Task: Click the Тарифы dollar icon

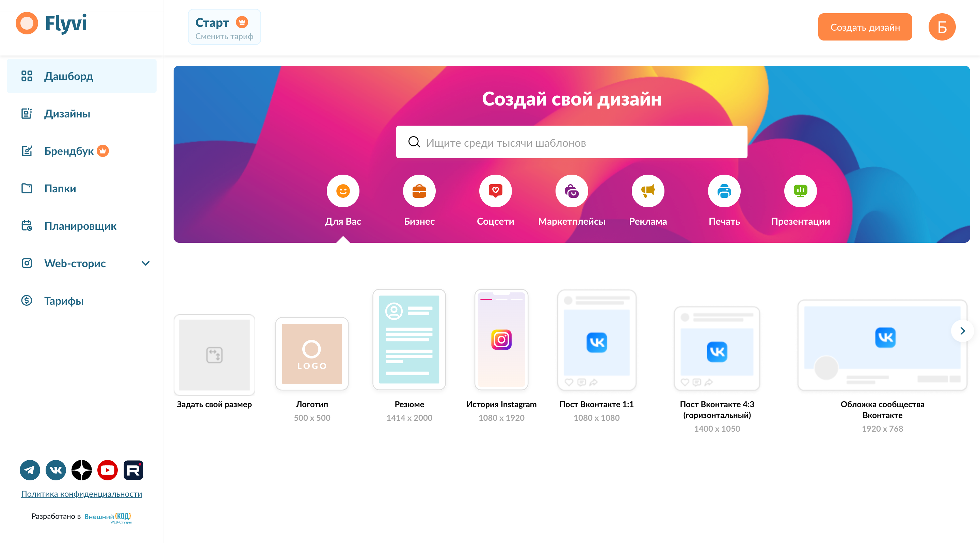Action: (x=27, y=301)
